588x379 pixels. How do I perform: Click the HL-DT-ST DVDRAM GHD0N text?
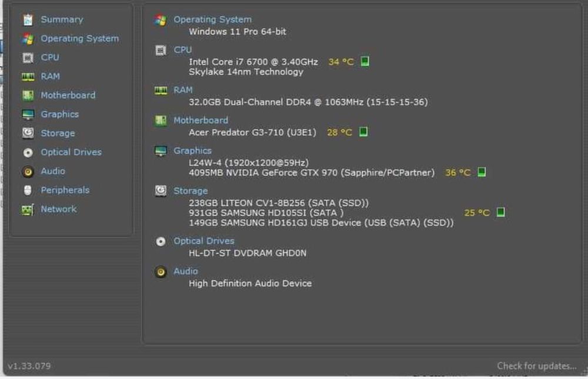(x=248, y=253)
